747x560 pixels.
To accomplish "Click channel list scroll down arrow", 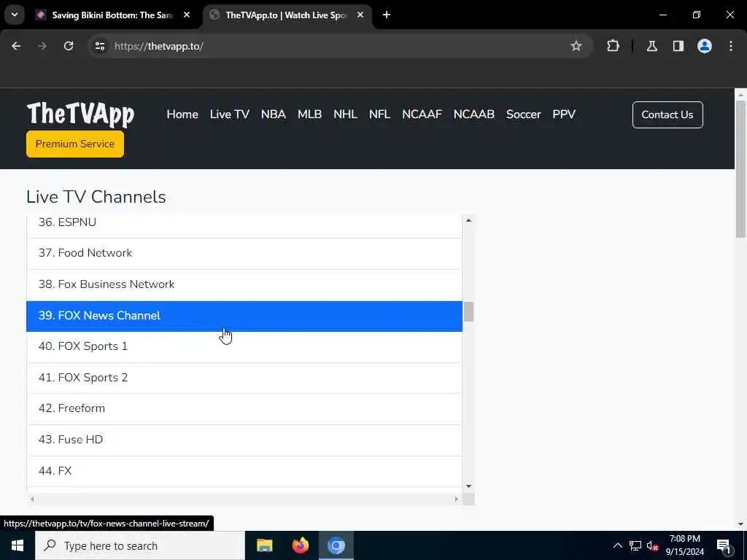I will tap(468, 486).
